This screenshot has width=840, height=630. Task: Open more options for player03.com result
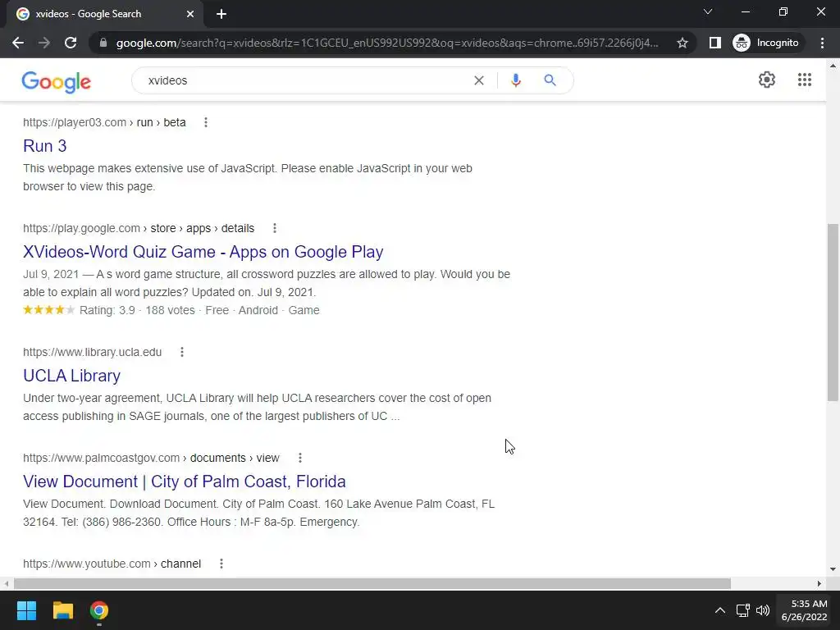click(x=206, y=122)
